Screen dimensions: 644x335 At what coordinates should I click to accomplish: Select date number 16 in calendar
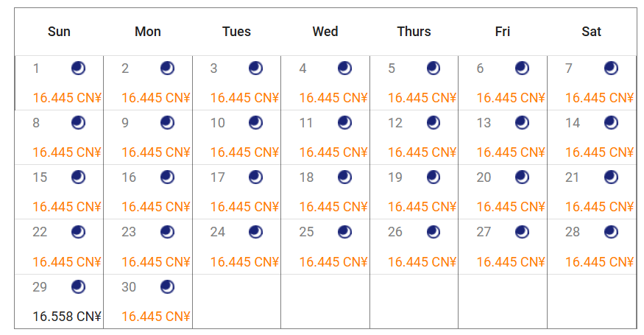(x=130, y=177)
